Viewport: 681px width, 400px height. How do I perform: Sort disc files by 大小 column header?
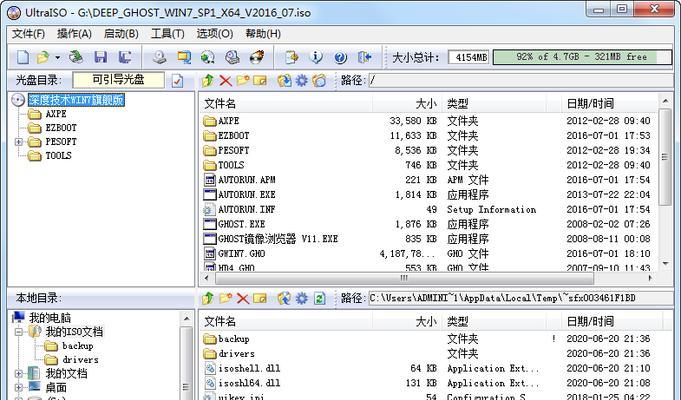pyautogui.click(x=407, y=103)
